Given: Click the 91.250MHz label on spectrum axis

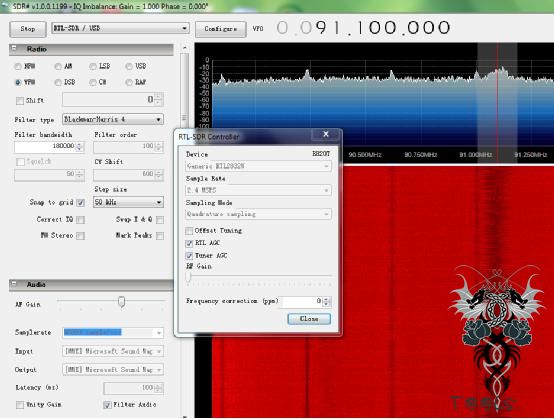Looking at the screenshot, I should (x=530, y=155).
